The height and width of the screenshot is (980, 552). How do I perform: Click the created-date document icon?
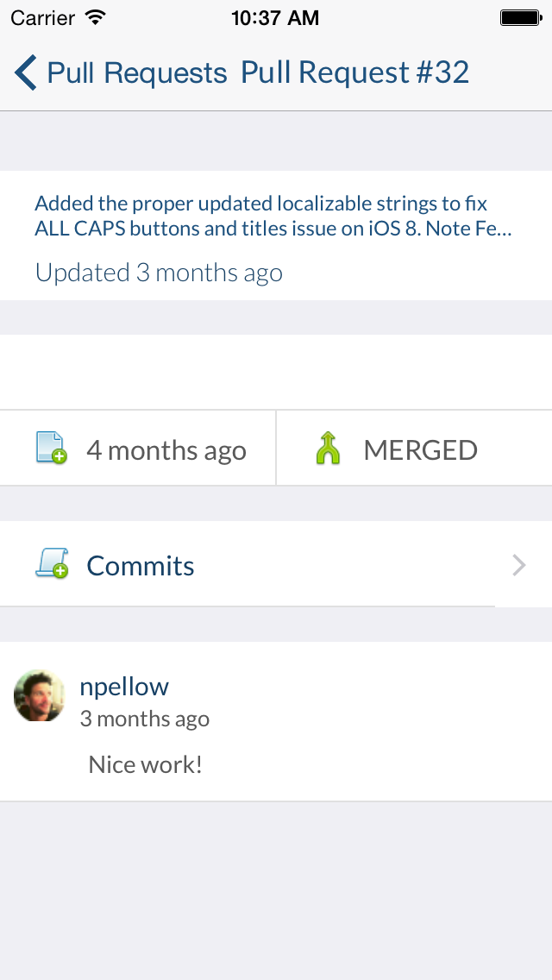[x=51, y=449]
